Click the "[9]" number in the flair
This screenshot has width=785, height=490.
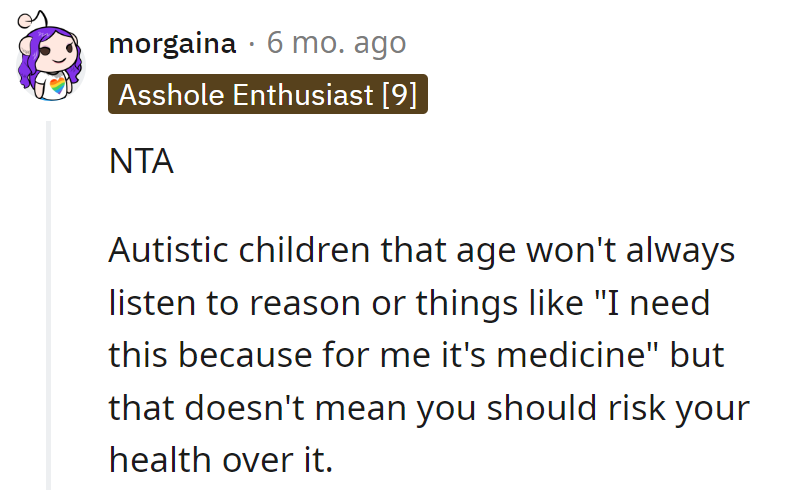pyautogui.click(x=399, y=95)
